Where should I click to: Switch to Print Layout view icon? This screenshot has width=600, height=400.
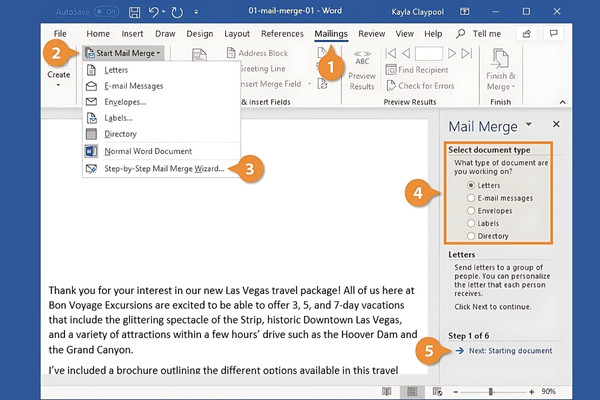412,391
